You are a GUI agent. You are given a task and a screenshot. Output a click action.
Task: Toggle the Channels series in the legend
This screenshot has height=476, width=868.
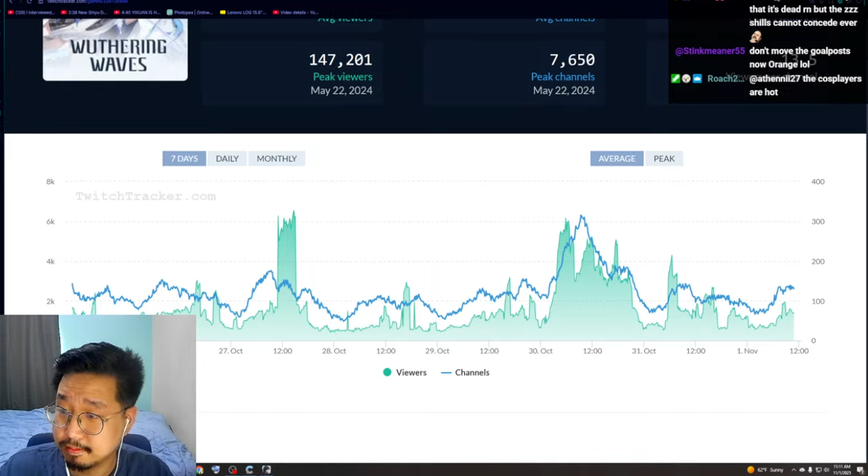(466, 373)
